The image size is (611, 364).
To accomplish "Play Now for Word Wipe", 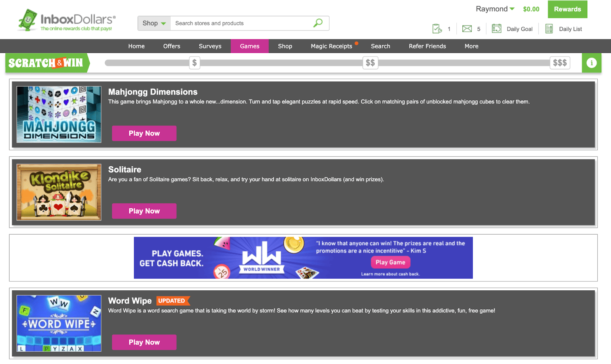I will (x=144, y=342).
